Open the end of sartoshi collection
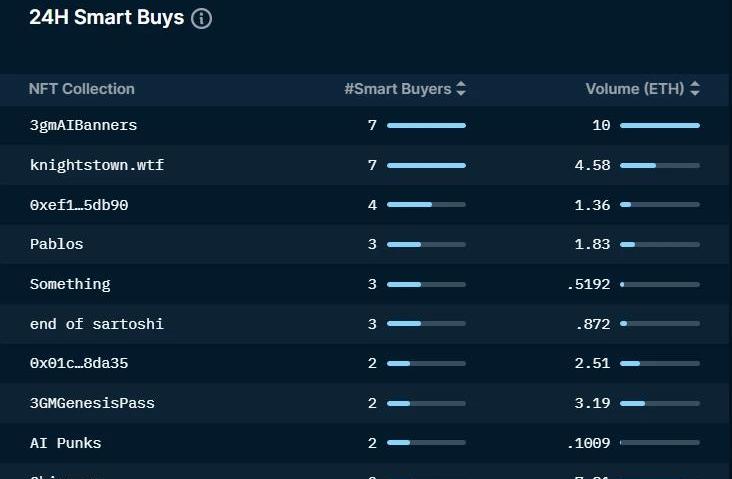 [x=96, y=324]
